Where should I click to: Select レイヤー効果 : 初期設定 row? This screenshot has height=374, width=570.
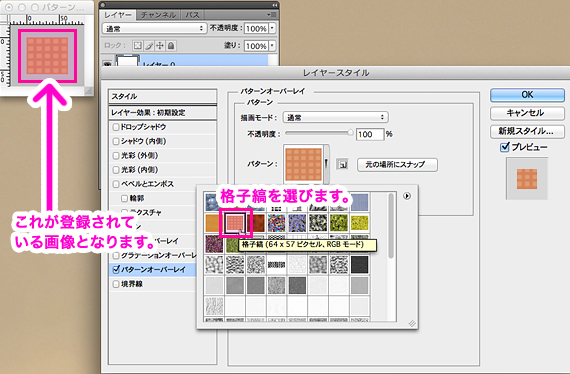tap(162, 113)
